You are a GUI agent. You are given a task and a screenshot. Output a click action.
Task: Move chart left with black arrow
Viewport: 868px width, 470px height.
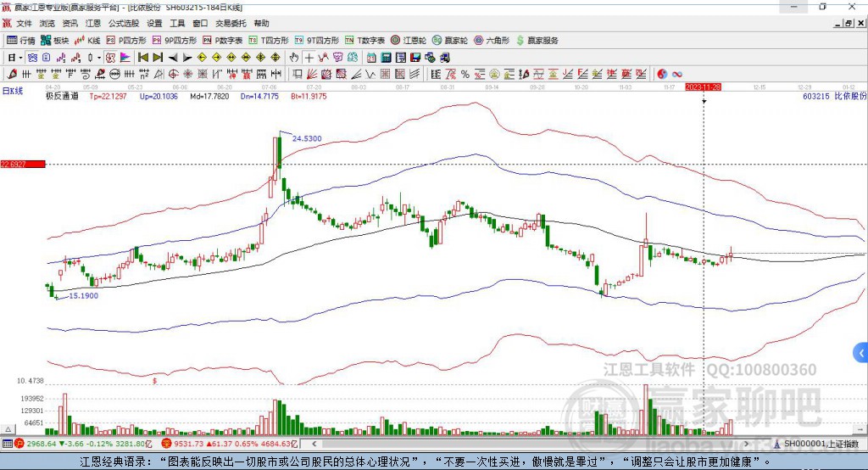click(x=173, y=58)
